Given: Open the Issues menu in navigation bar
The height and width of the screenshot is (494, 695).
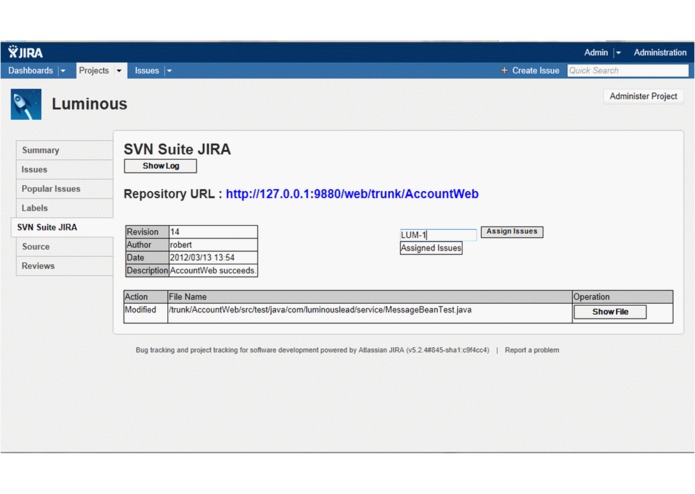Looking at the screenshot, I should point(147,70).
